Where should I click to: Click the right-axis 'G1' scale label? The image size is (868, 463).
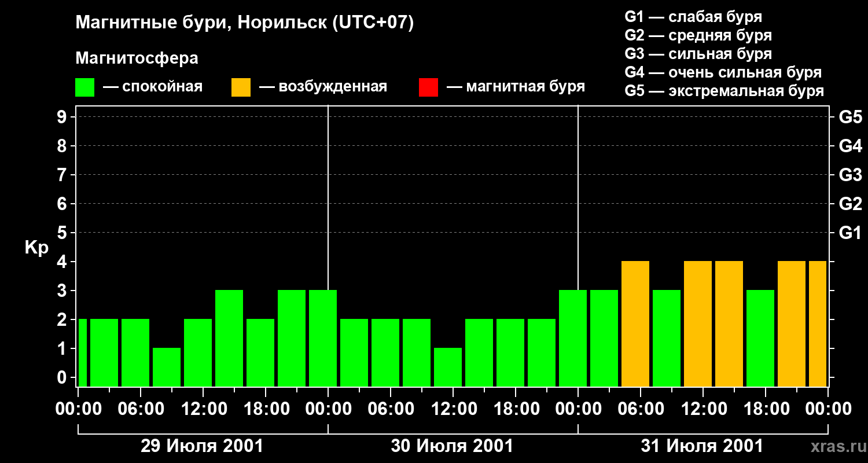coord(850,233)
